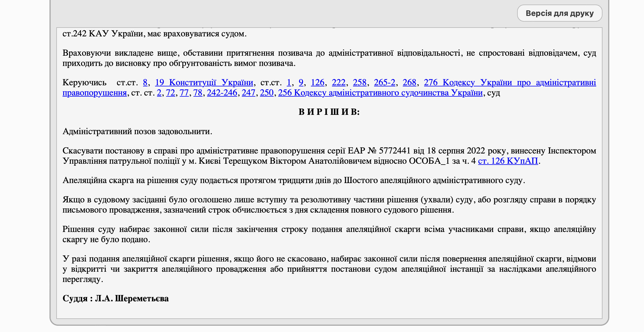The image size is (644, 332).
Task: Open the article 77 link
Action: pos(184,93)
